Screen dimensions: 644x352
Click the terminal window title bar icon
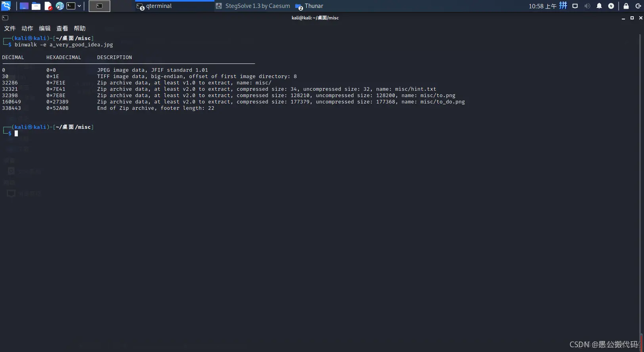5,18
